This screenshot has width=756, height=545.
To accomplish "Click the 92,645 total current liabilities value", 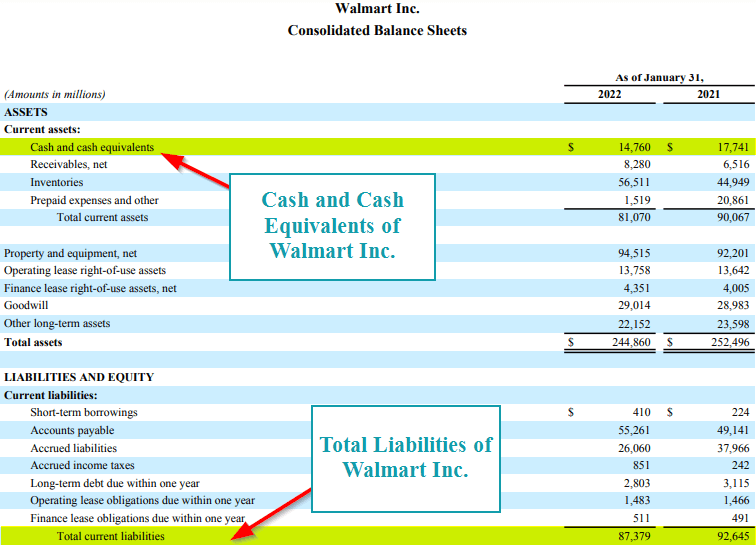I will 733,536.
